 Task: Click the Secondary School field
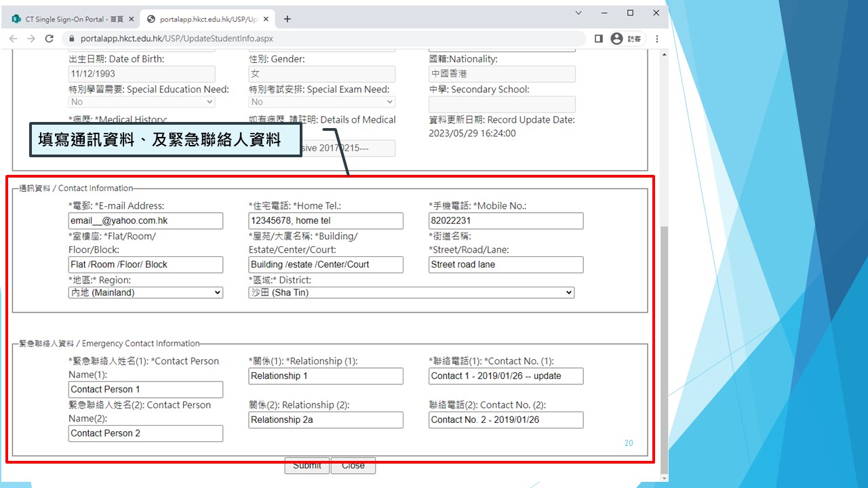[x=502, y=104]
